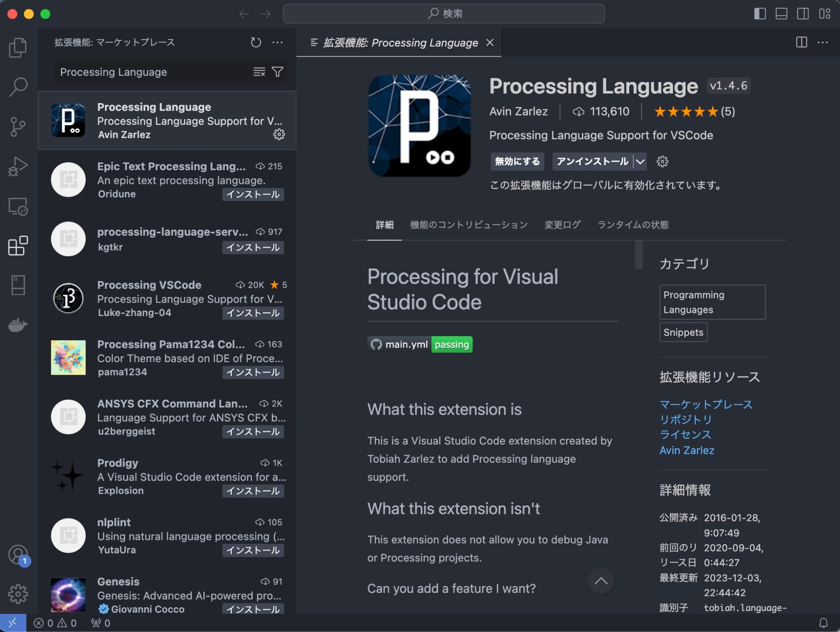Click the filter extensions funnel icon
This screenshot has width=840, height=632.
click(x=278, y=72)
